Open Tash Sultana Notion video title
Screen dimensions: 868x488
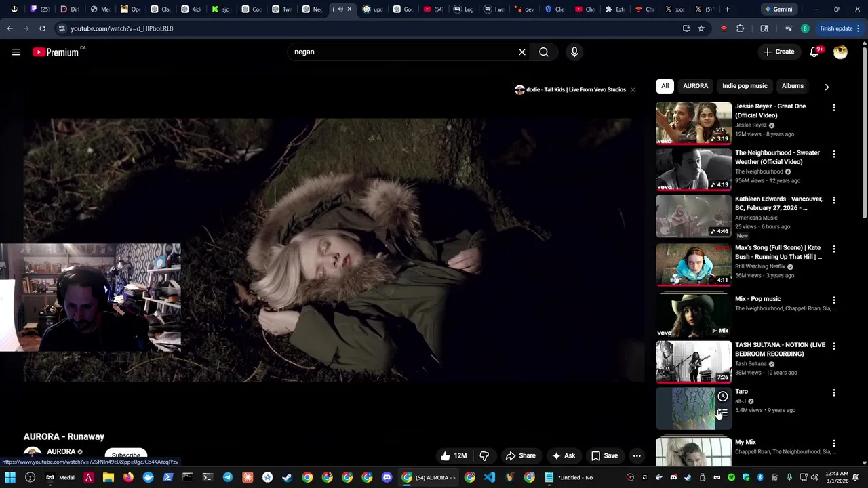(780, 349)
